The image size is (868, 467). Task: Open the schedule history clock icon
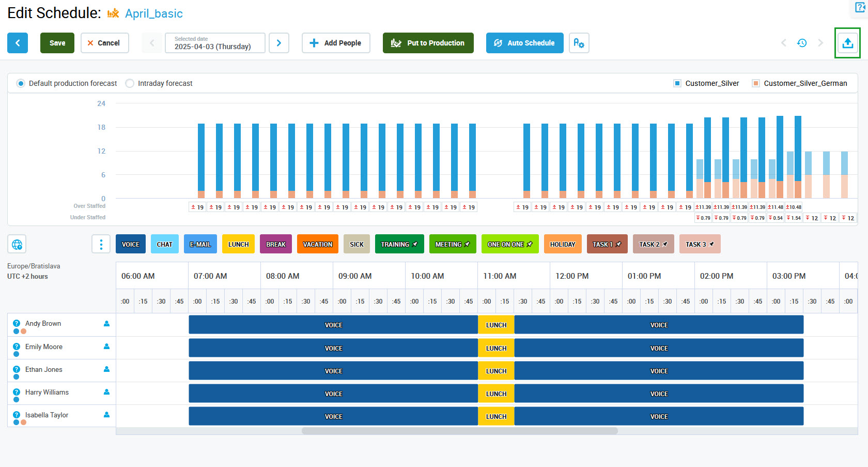[x=802, y=43]
